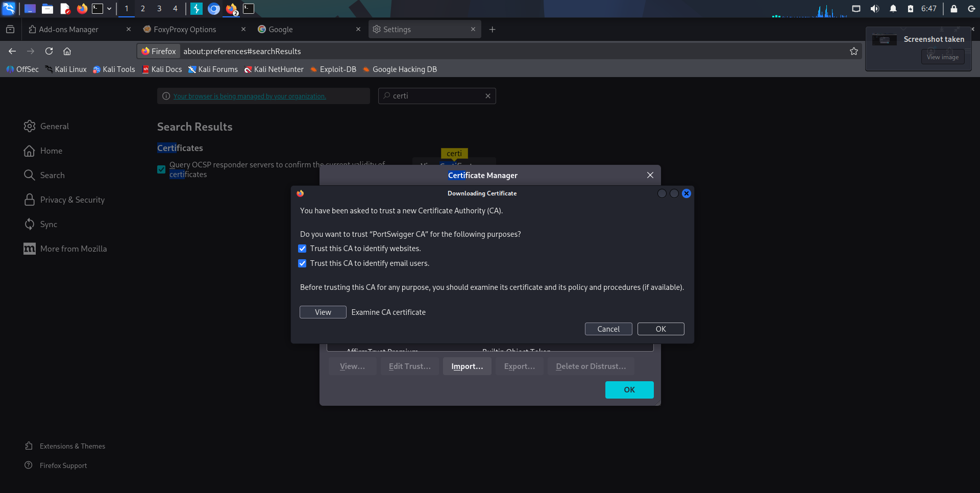
Task: Focus the settings search box containing certi
Action: pyautogui.click(x=436, y=96)
